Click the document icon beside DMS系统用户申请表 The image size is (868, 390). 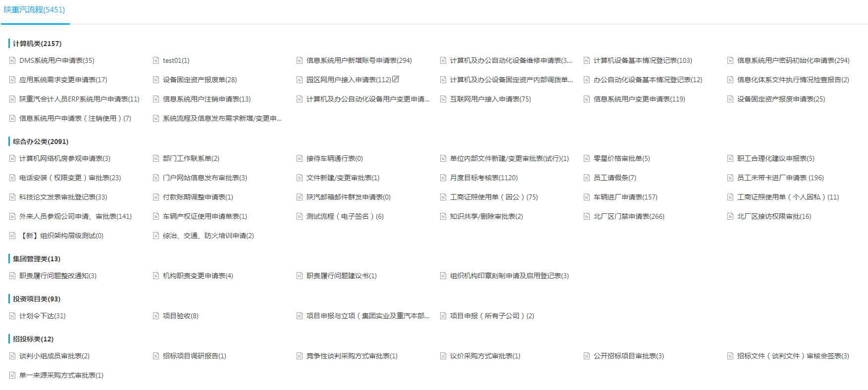12,60
